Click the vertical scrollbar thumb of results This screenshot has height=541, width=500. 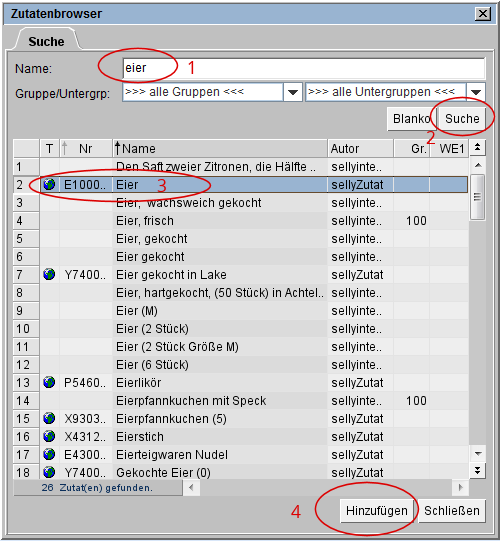tap(478, 197)
